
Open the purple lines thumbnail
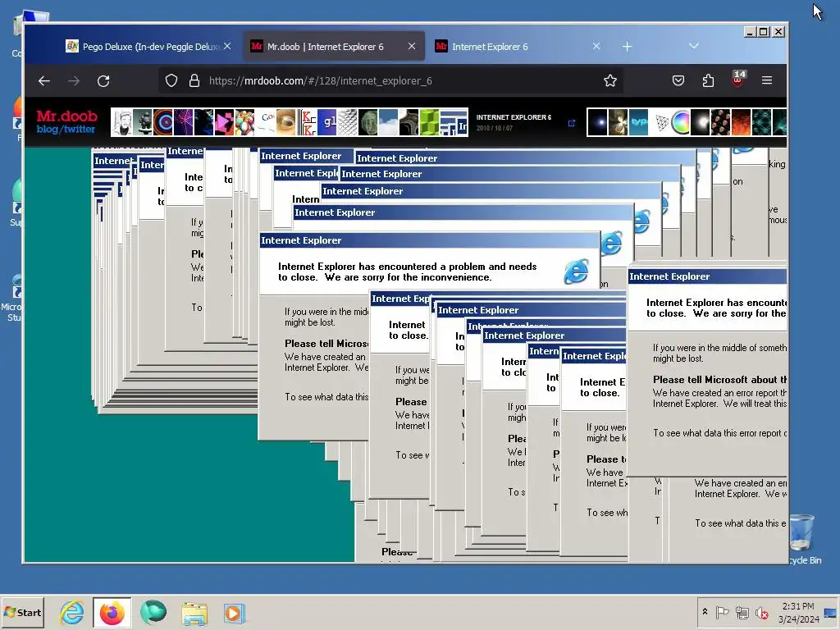183,122
